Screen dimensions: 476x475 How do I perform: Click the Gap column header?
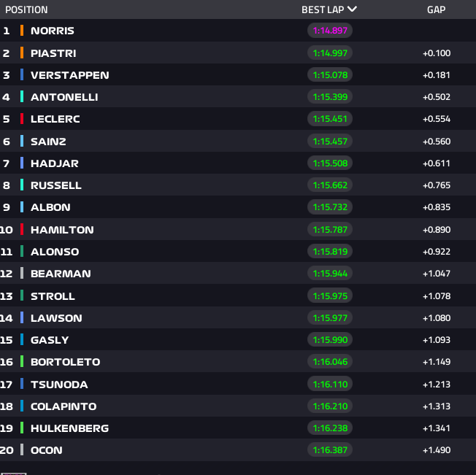(x=437, y=10)
